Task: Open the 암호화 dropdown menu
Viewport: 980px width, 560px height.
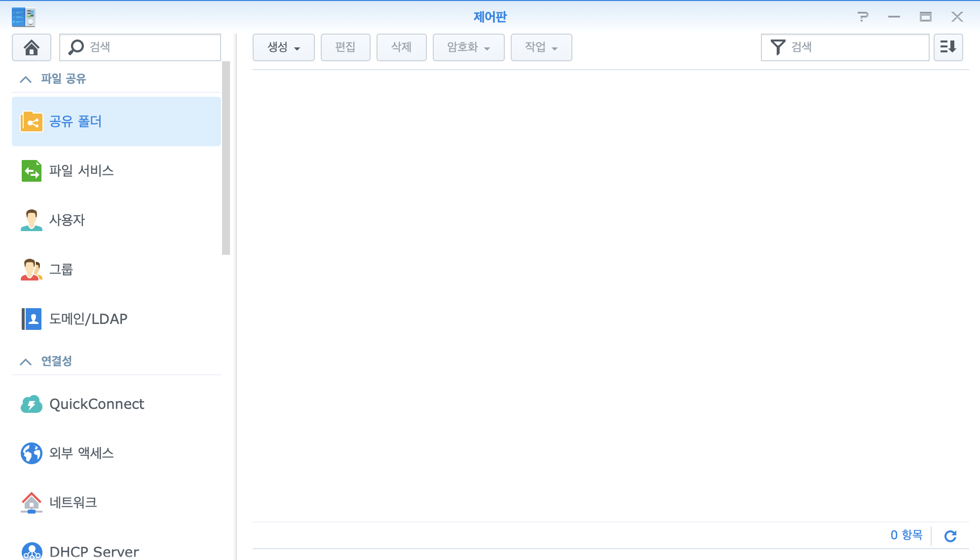Action: 468,47
